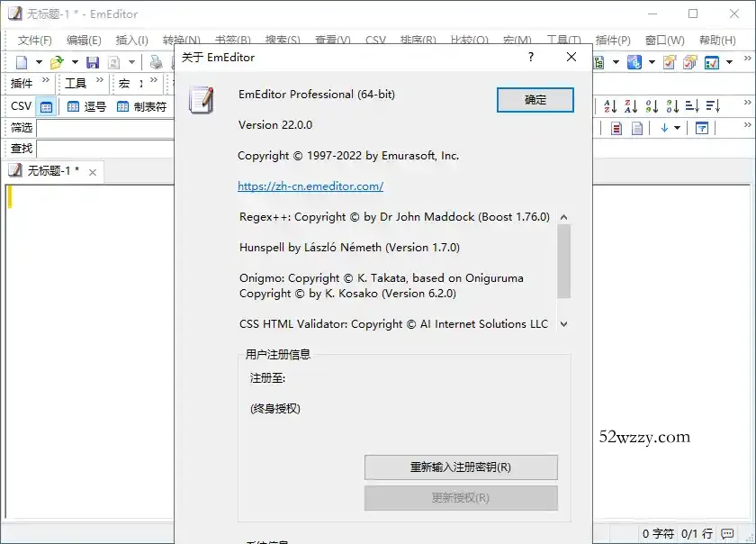Sort by length shortest to longest

tap(692, 105)
